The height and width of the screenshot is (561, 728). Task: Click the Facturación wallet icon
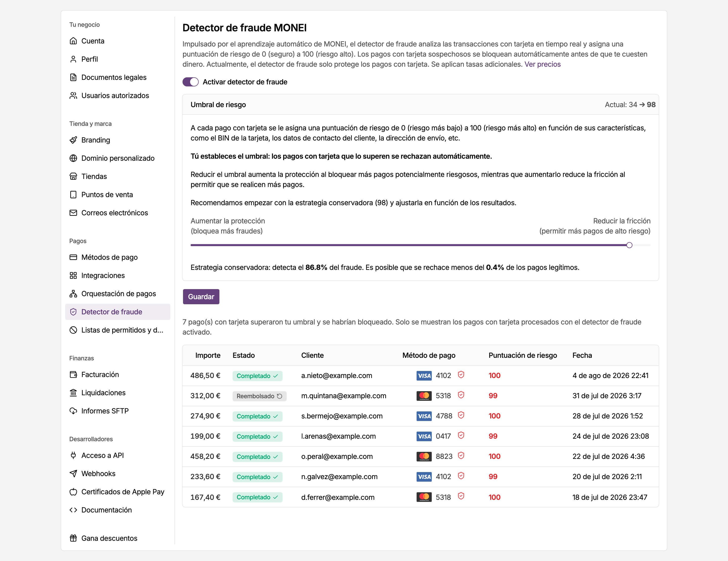pos(73,375)
